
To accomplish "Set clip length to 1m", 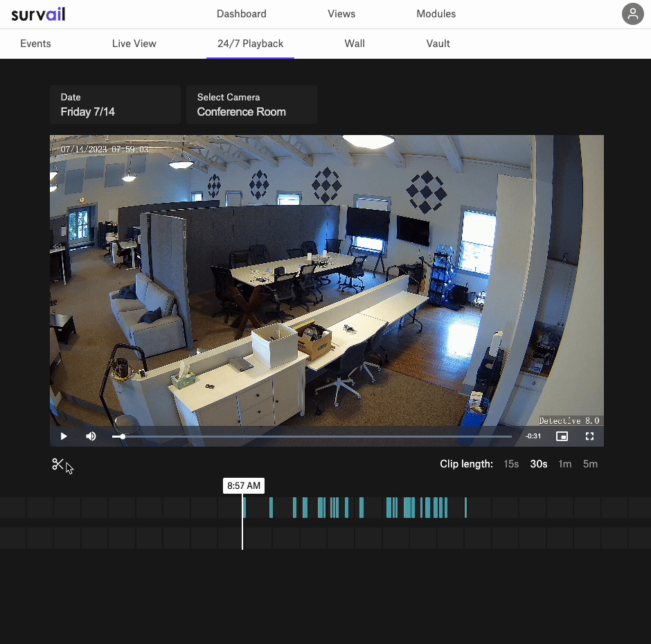I will pyautogui.click(x=564, y=464).
